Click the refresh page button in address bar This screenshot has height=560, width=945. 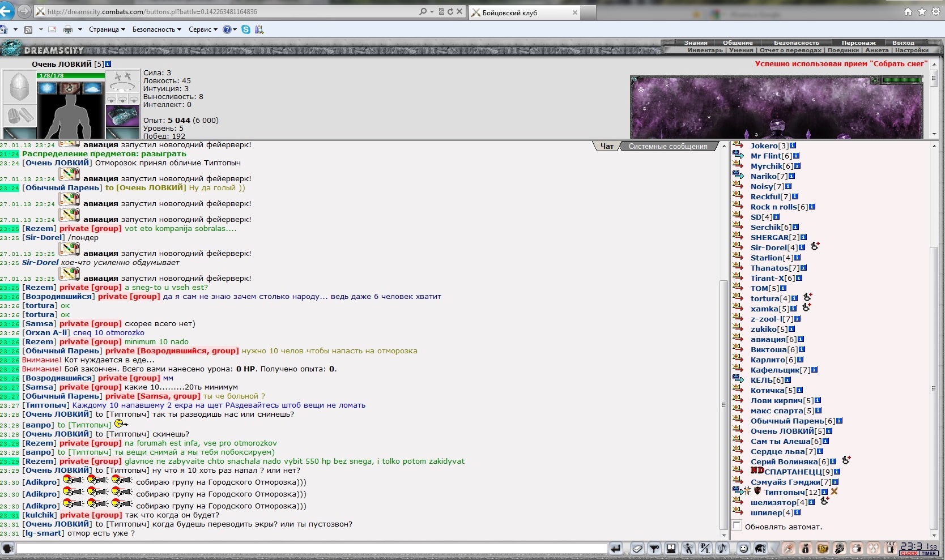click(x=450, y=11)
